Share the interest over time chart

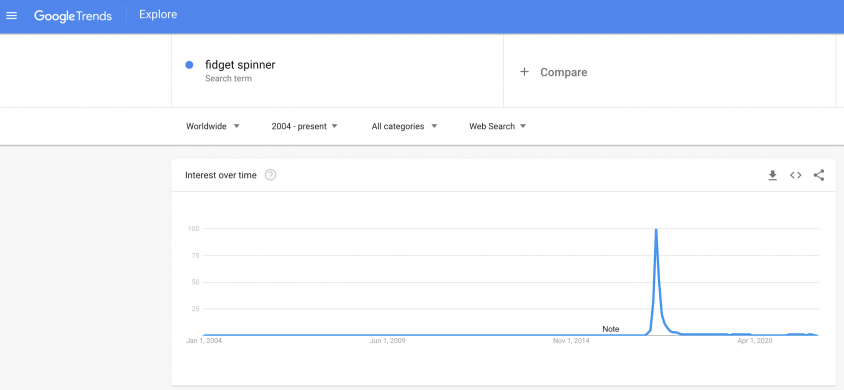(819, 175)
